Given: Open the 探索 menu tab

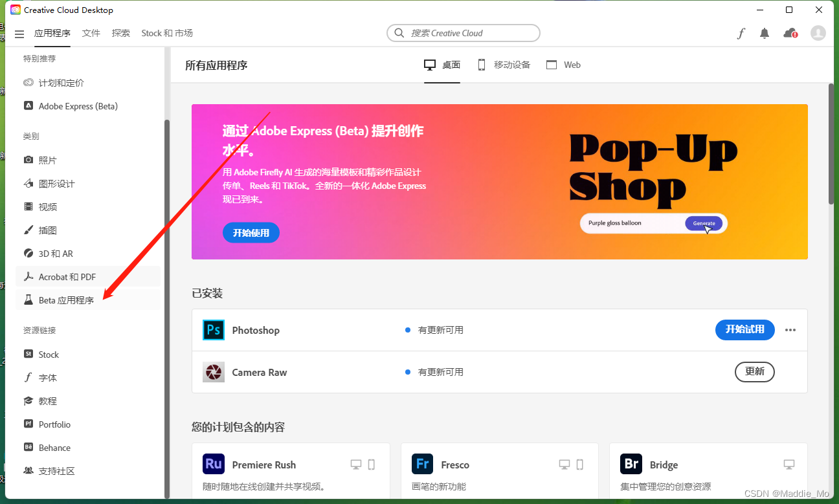Looking at the screenshot, I should [x=121, y=33].
